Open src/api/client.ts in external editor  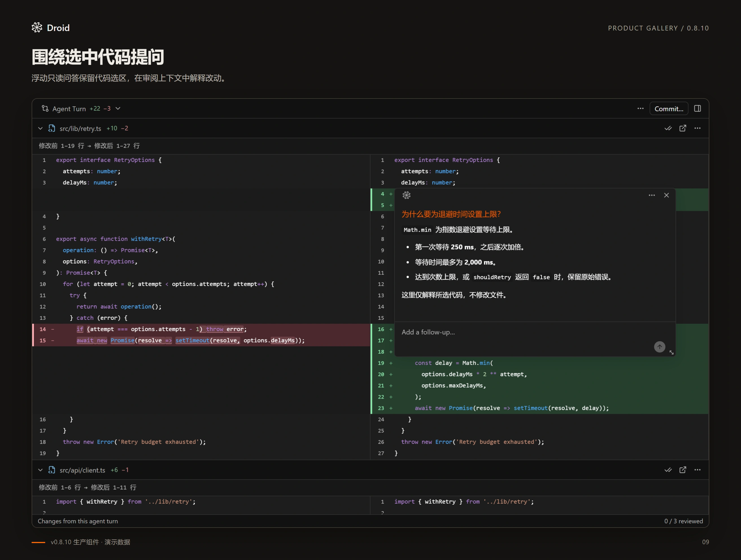tap(683, 470)
